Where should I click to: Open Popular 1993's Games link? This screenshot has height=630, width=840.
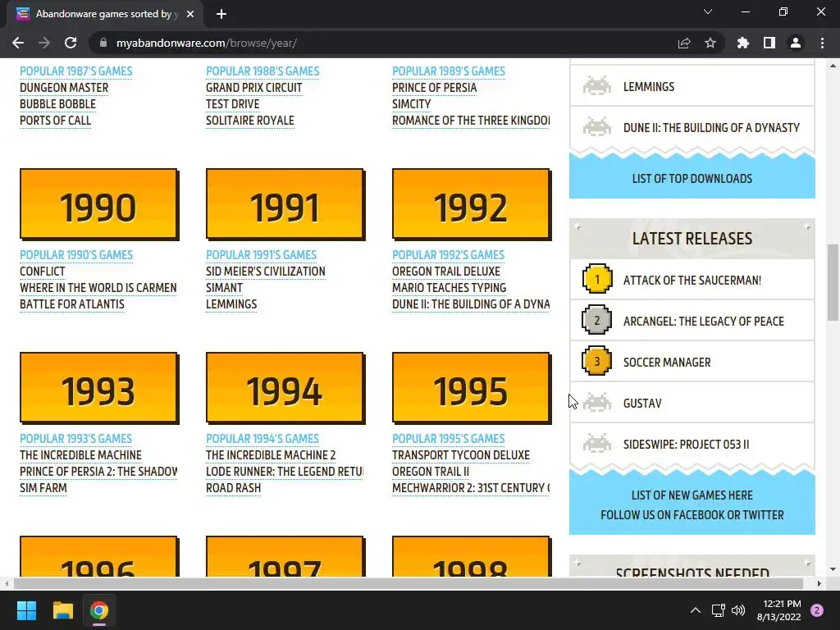(x=76, y=439)
